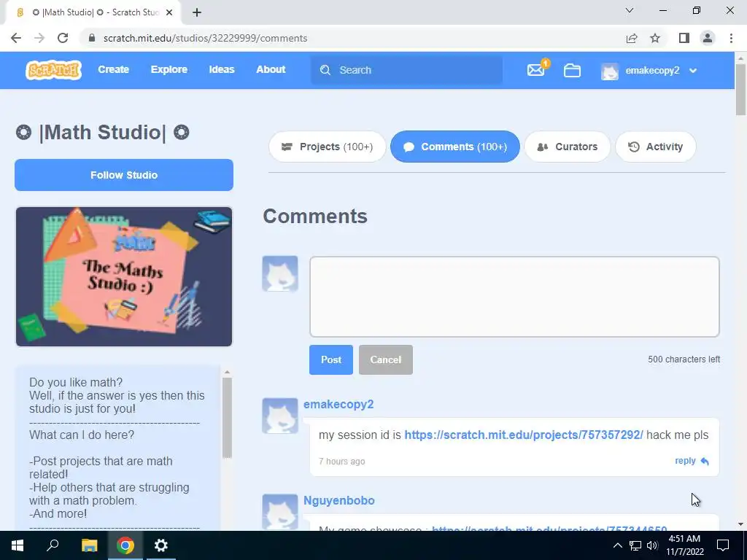Click the Follow Studio button
747x560 pixels.
[x=124, y=175]
